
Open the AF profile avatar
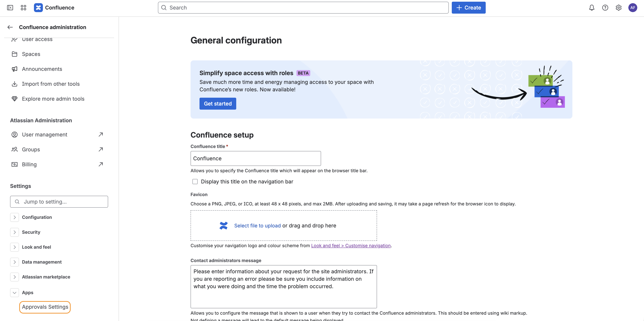pos(632,8)
